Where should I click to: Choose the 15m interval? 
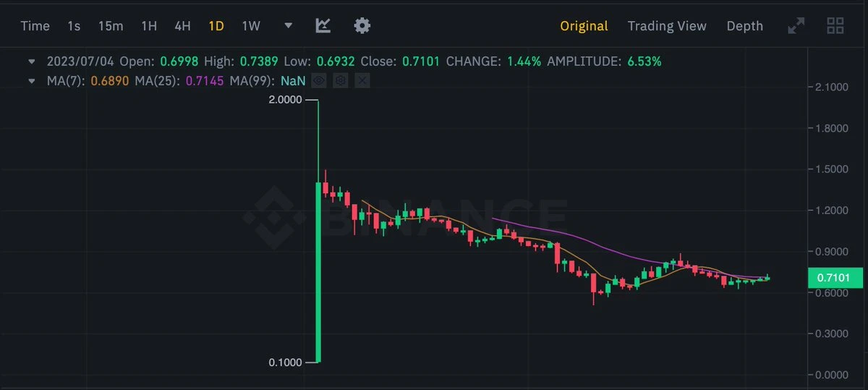111,26
